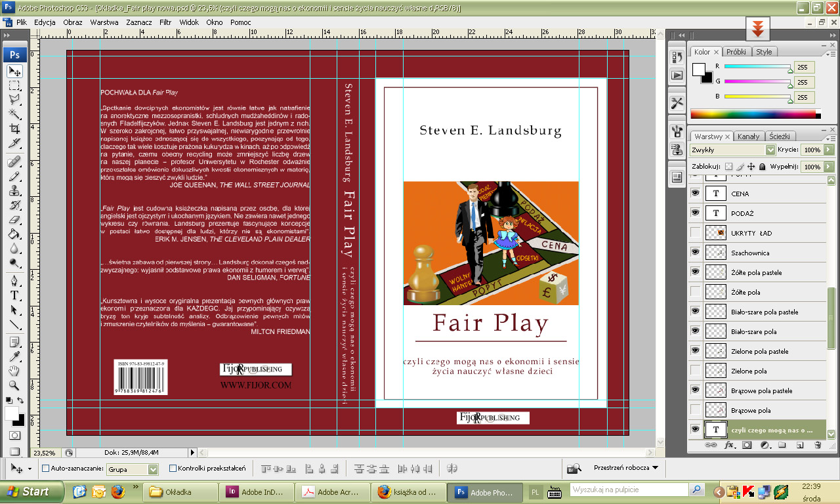Create a new layer icon
Image resolution: width=840 pixels, height=504 pixels.
(x=800, y=445)
